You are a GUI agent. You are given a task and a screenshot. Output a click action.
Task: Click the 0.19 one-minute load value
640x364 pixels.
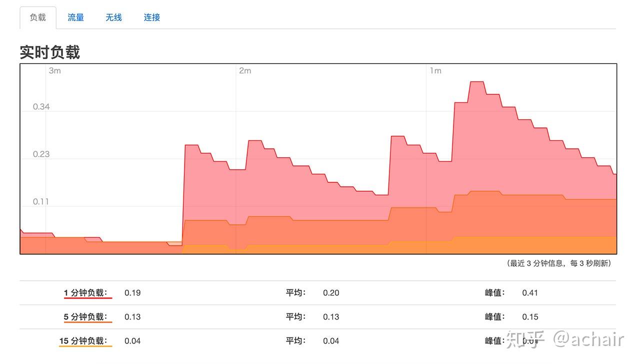133,293
